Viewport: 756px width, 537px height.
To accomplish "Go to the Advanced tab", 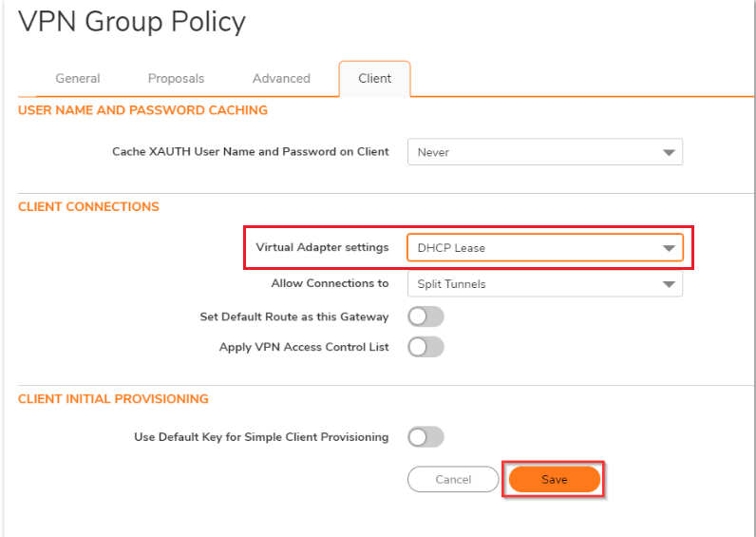I will (281, 79).
